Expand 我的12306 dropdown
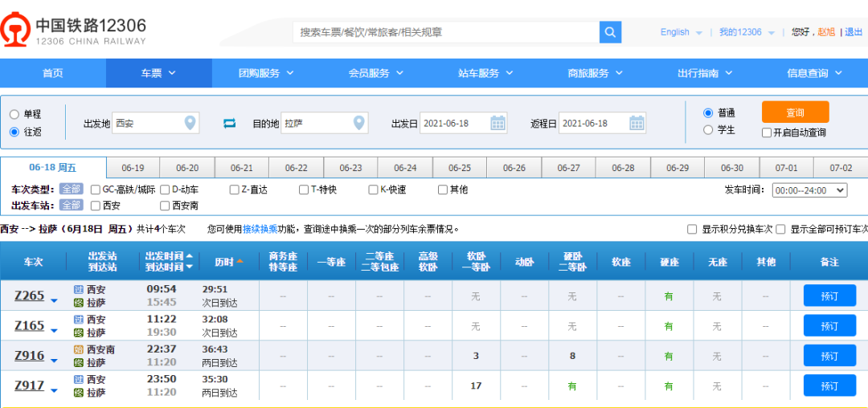This screenshot has width=868, height=408. [772, 33]
